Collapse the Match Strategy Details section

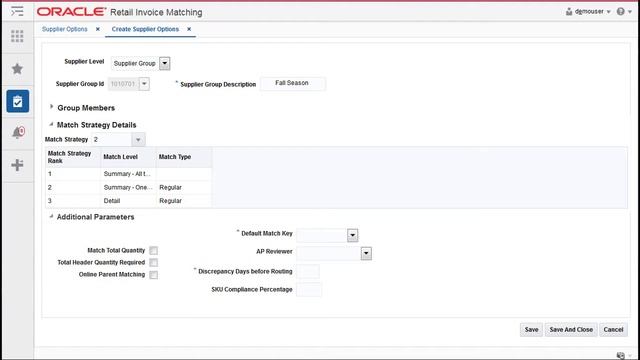click(x=51, y=124)
